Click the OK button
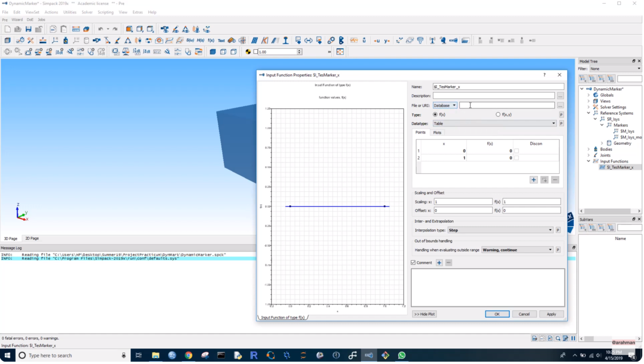The width and height of the screenshot is (644, 364). 497,314
